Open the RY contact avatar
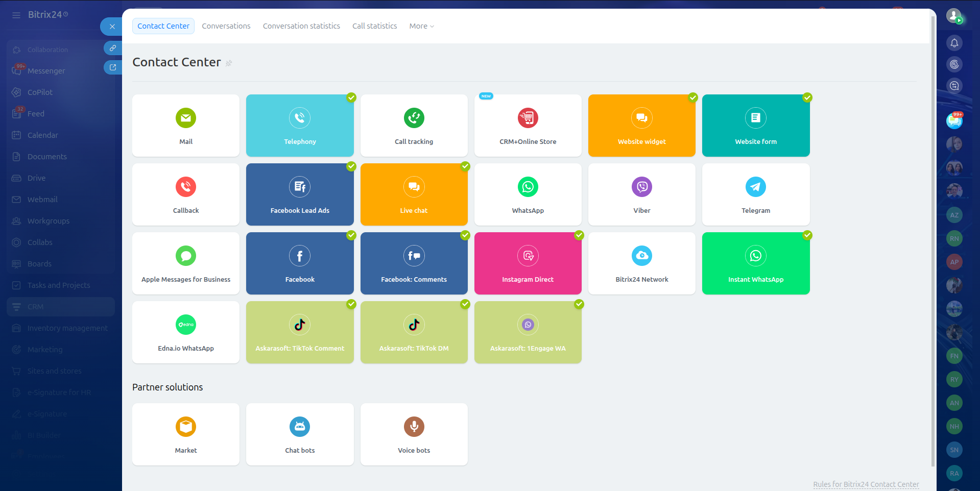980x491 pixels. [954, 379]
